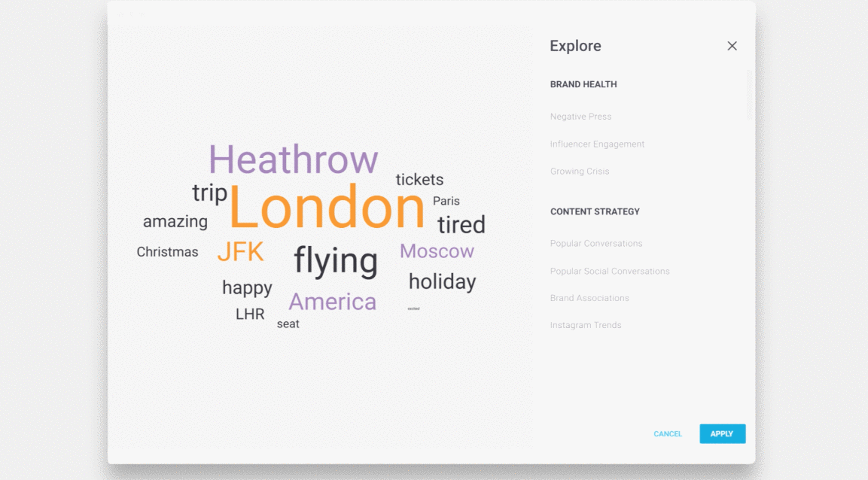Click the purple word Moscow
Viewport: 868px width, 480px height.
[437, 251]
